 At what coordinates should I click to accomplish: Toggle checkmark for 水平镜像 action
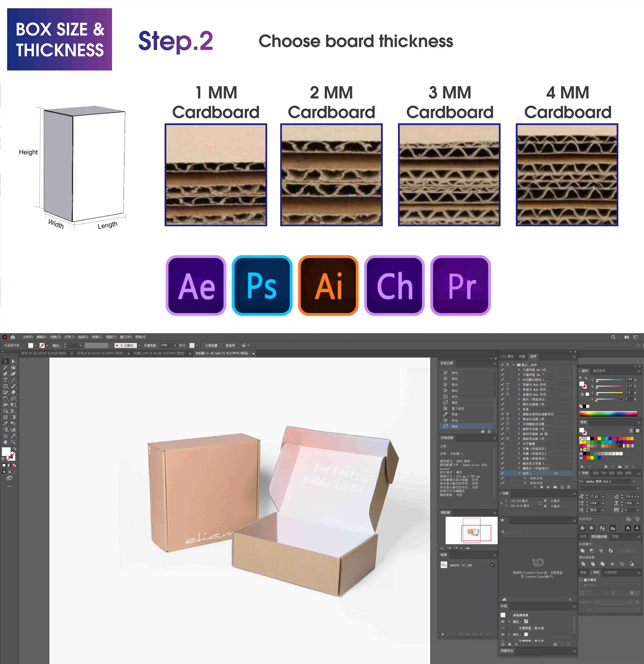pos(502,443)
